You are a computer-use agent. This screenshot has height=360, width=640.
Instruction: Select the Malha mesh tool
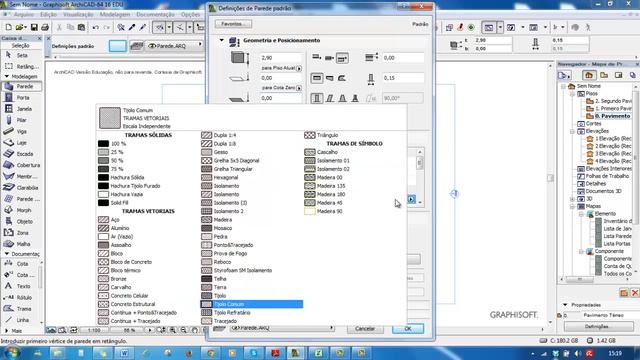[x=21, y=244]
